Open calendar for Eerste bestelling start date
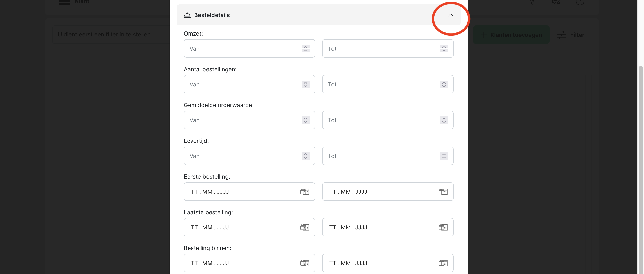 [304, 192]
